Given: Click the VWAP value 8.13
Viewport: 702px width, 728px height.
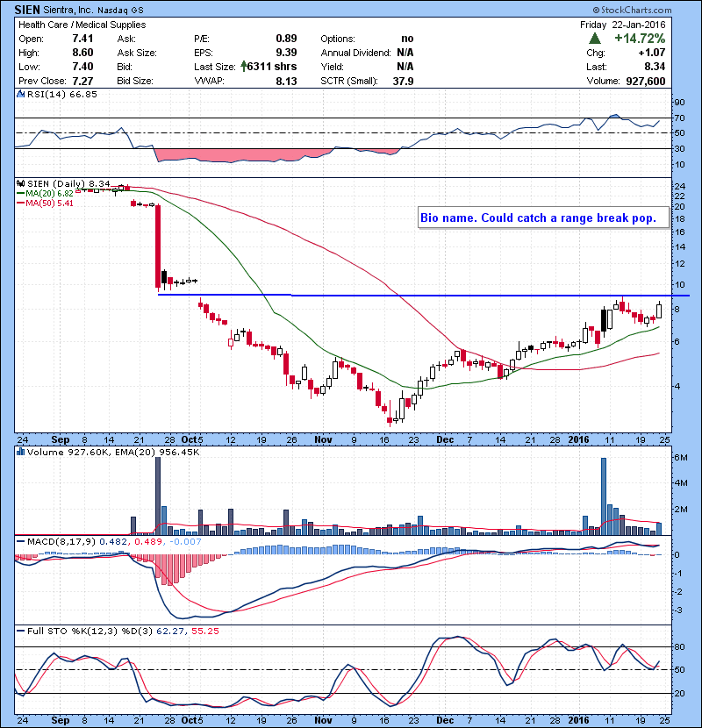Looking at the screenshot, I should pyautogui.click(x=286, y=82).
